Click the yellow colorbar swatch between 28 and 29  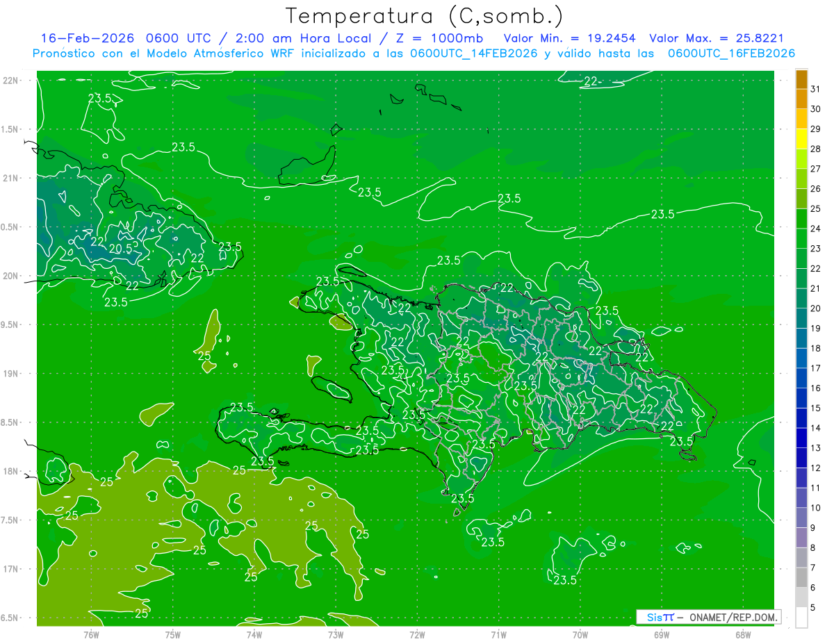tap(801, 139)
